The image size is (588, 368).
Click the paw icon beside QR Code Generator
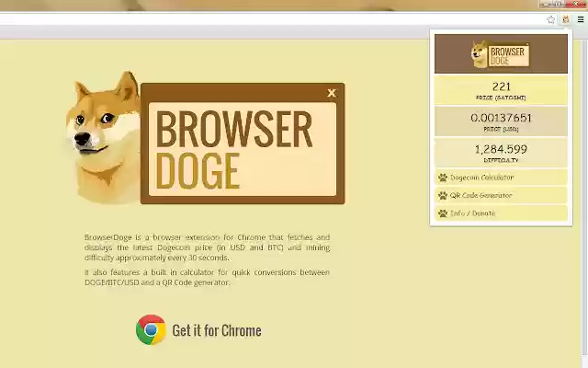click(x=443, y=196)
